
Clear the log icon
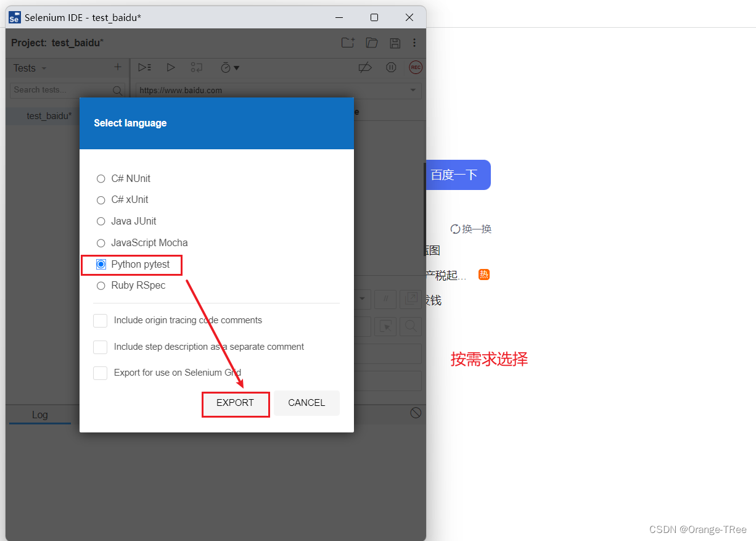416,413
